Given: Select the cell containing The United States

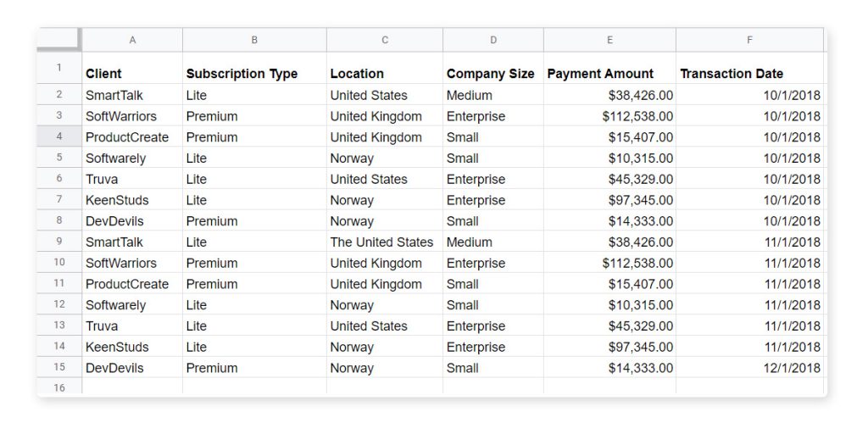Looking at the screenshot, I should point(385,242).
